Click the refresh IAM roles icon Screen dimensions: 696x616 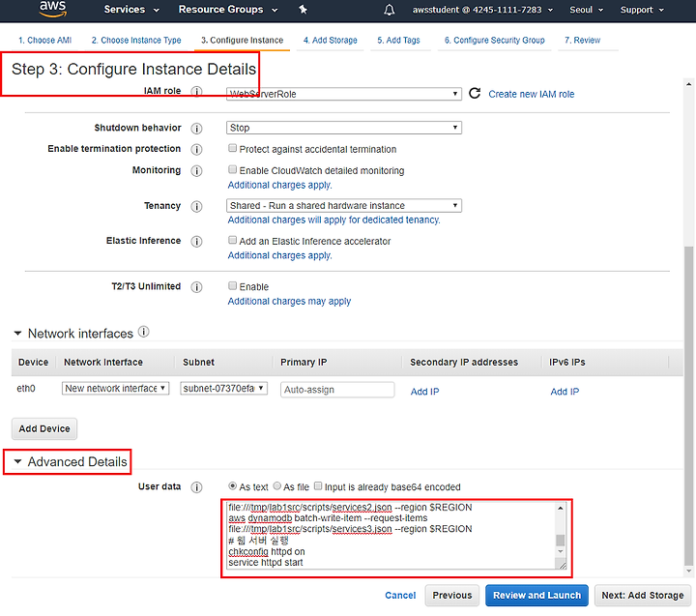[475, 93]
